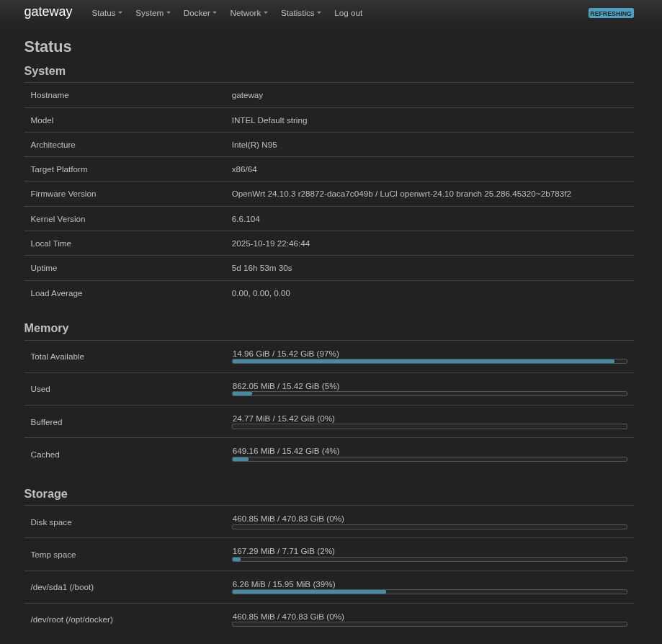Select the Hostname value gateway
This screenshot has height=644, width=662.
(x=247, y=95)
